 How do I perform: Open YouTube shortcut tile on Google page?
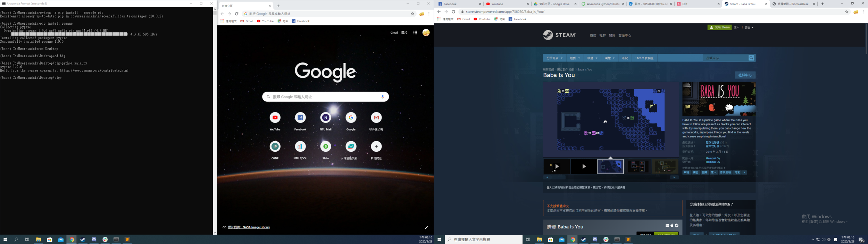click(x=275, y=121)
